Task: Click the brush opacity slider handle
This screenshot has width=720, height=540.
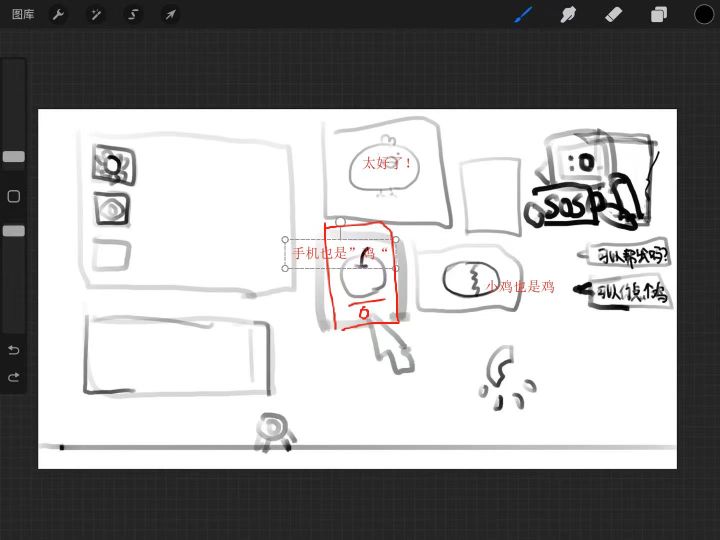Action: coord(14,231)
